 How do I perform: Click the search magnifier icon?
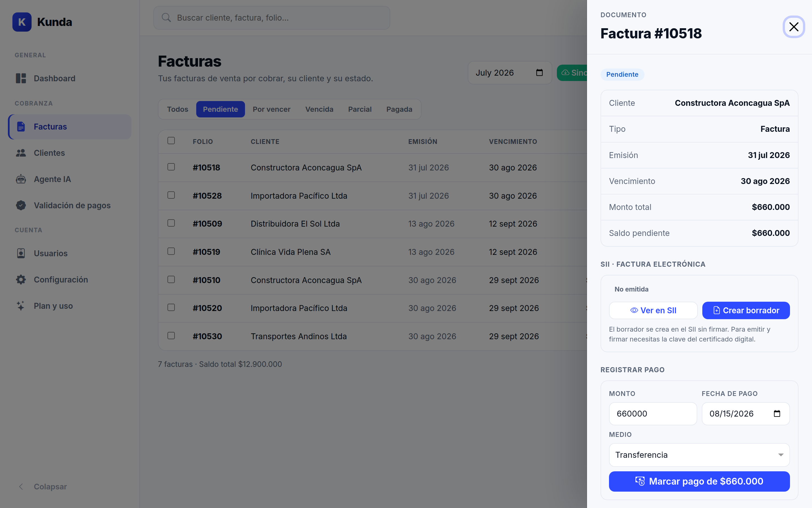(x=166, y=17)
